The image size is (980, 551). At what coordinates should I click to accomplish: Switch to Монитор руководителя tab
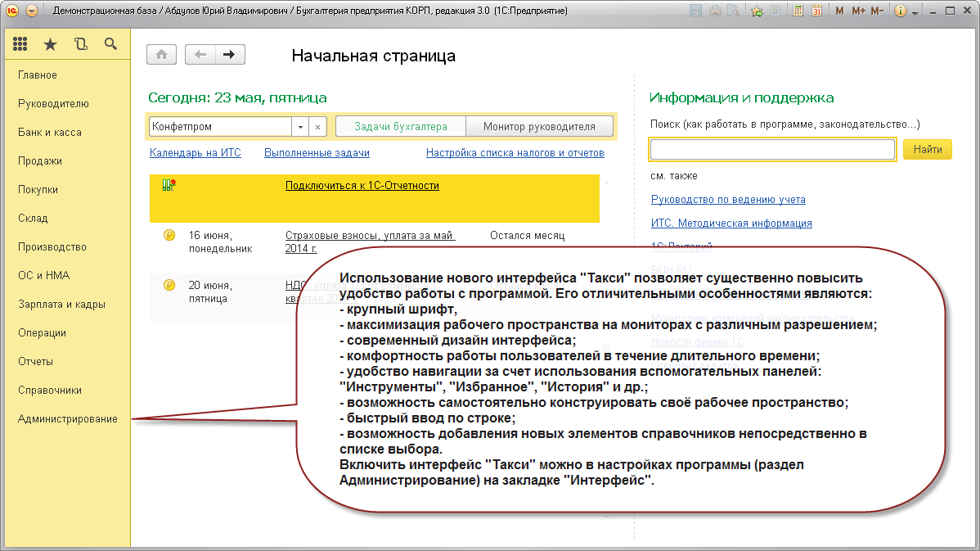[x=539, y=127]
